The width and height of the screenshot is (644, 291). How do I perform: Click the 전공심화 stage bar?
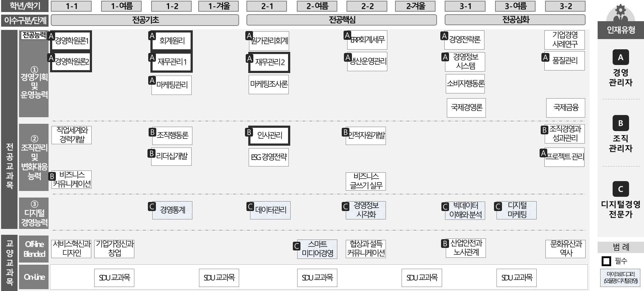515,20
